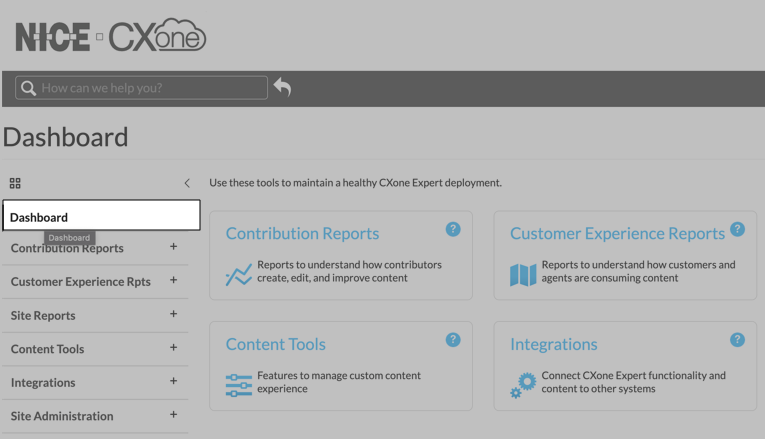The height and width of the screenshot is (439, 765).
Task: Click the grid icon above the sidebar
Action: tap(15, 184)
